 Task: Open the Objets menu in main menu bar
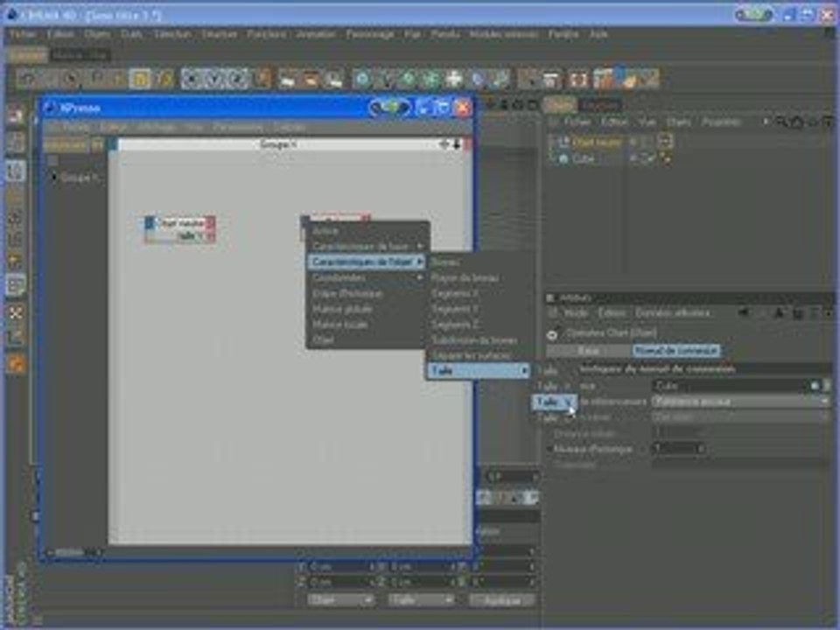[x=97, y=34]
